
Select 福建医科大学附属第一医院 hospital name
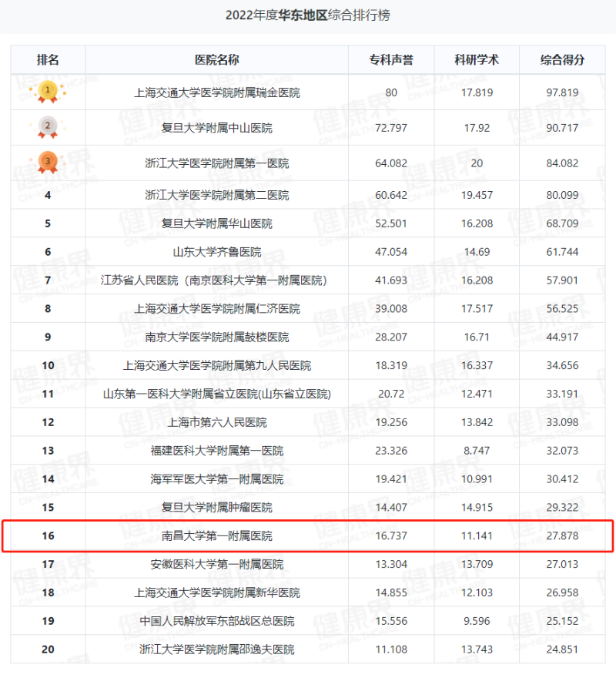pyautogui.click(x=216, y=451)
